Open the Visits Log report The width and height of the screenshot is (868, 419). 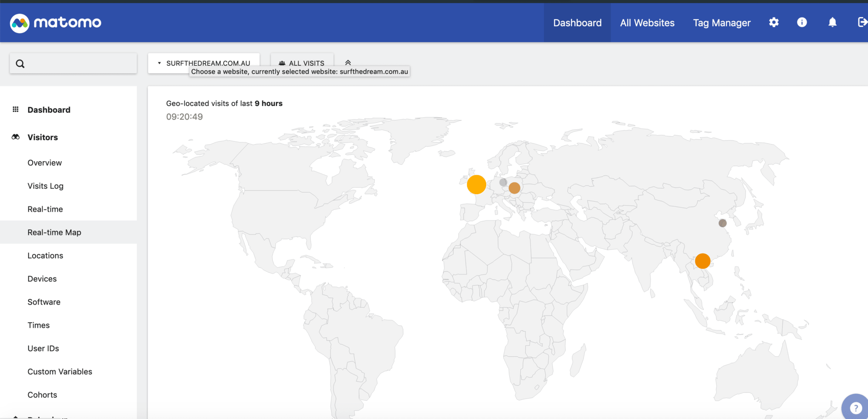45,186
